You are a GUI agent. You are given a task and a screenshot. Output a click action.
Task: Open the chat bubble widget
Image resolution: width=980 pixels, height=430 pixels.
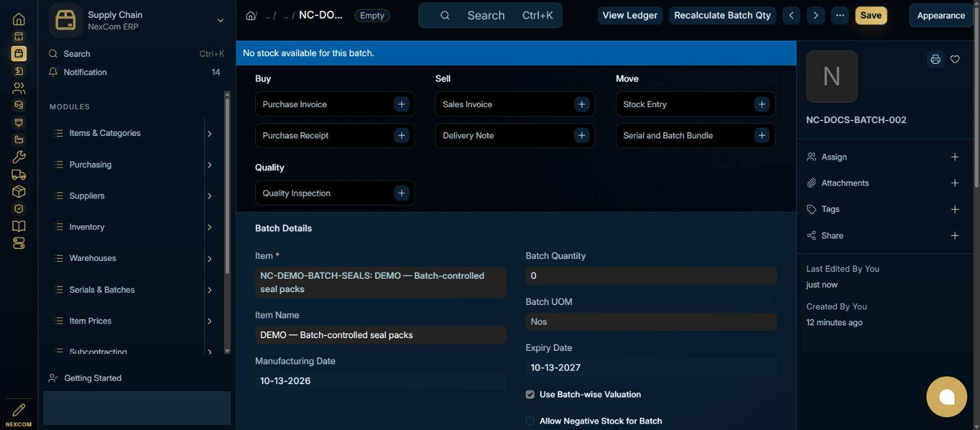947,397
